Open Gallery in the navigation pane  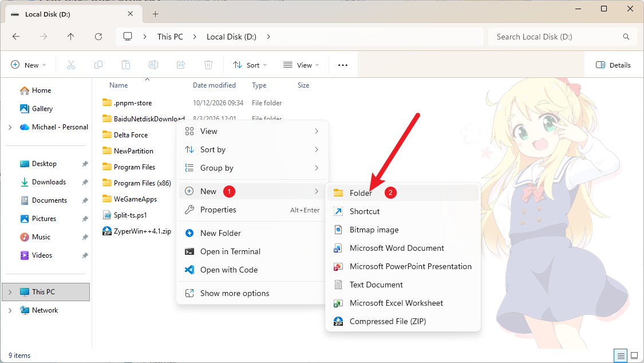46,109
